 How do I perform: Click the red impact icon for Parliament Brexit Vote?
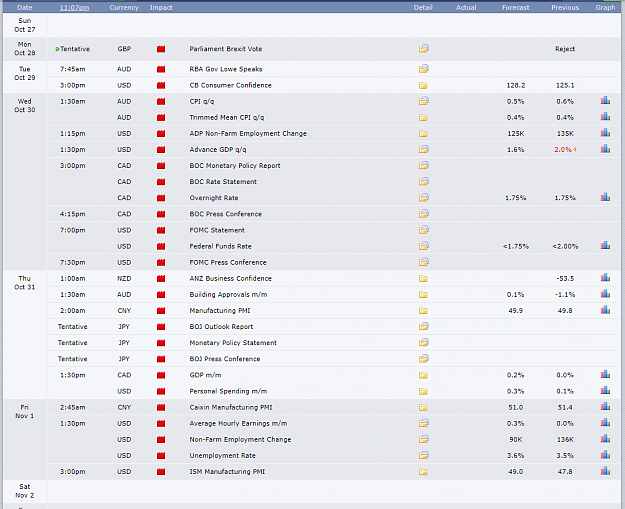161,49
